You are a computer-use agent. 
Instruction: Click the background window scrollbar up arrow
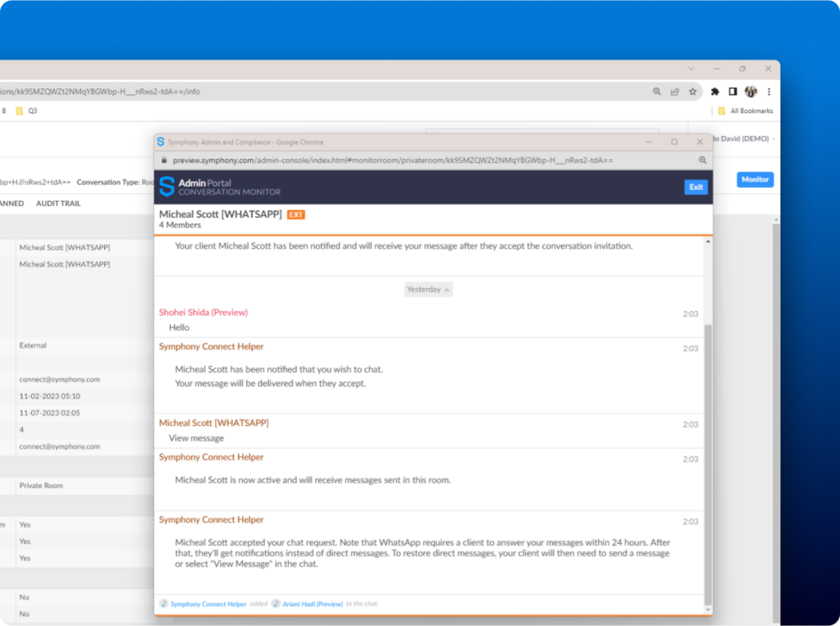pos(776,220)
